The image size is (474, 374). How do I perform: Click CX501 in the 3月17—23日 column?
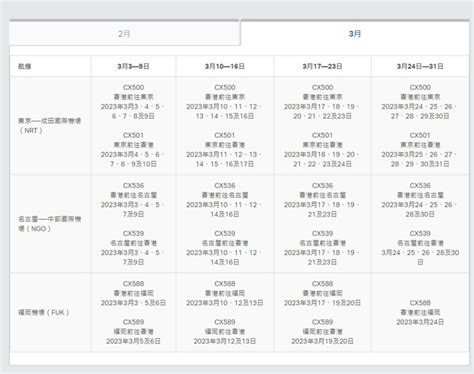(322, 135)
